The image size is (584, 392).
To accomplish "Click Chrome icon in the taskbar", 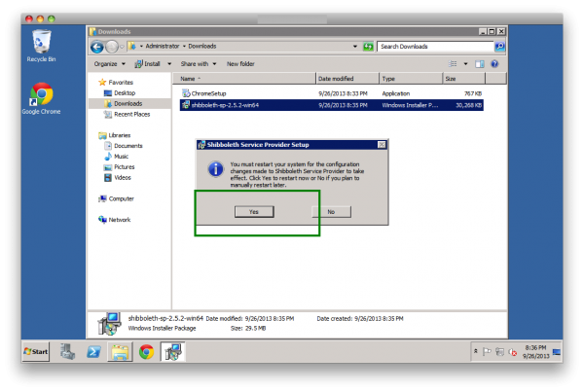I will point(146,351).
